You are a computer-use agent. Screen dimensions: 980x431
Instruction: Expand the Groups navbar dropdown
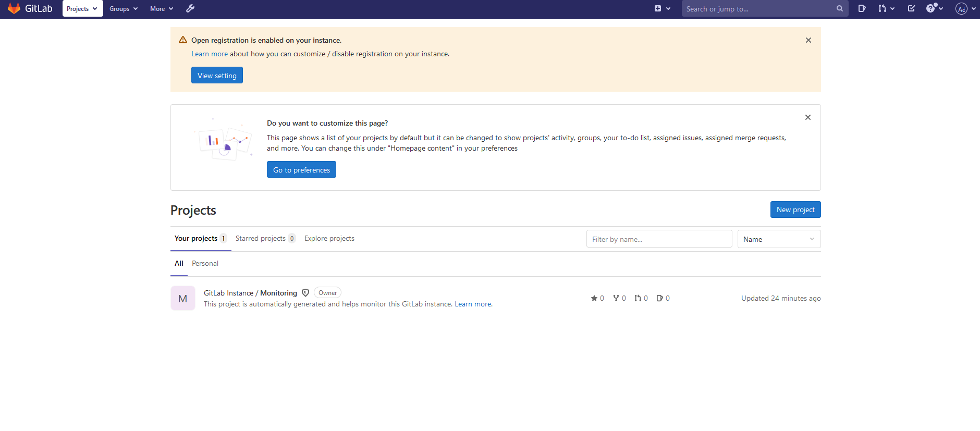click(124, 8)
